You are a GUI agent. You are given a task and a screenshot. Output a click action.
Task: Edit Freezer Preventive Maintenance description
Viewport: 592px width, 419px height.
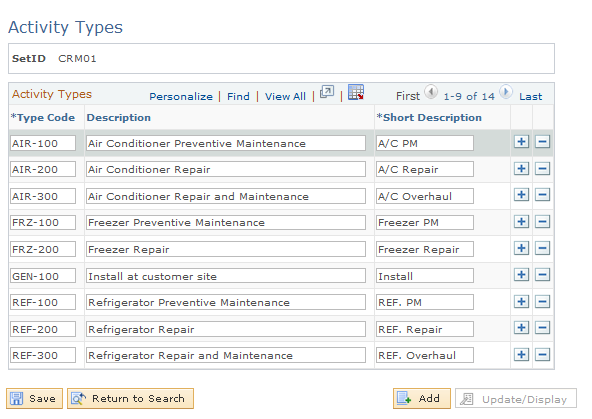[x=226, y=222]
